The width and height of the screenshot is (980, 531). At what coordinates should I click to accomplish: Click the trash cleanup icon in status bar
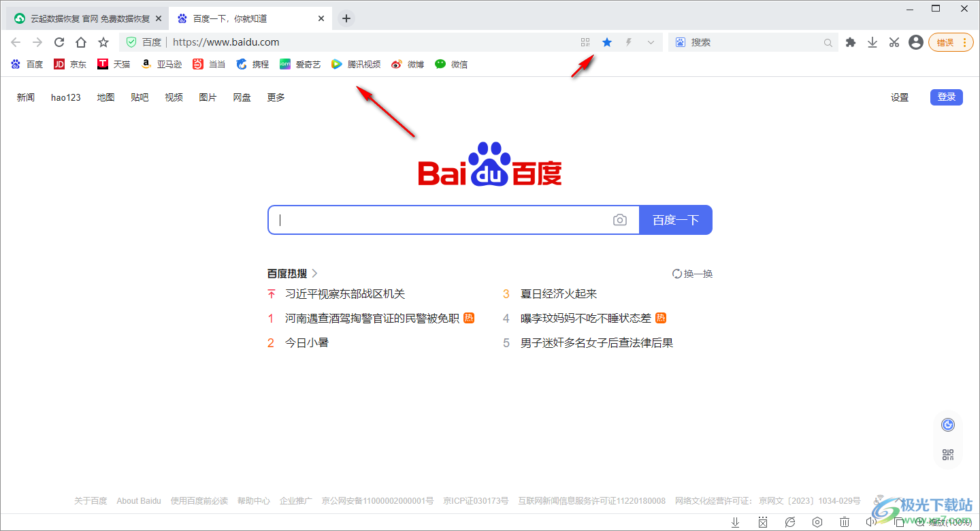click(845, 521)
